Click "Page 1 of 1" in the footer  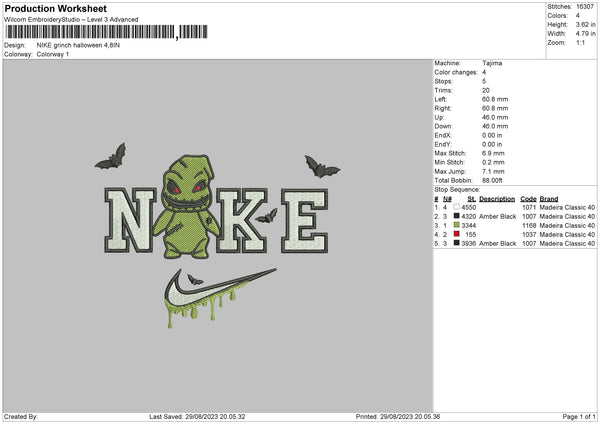pos(579,417)
